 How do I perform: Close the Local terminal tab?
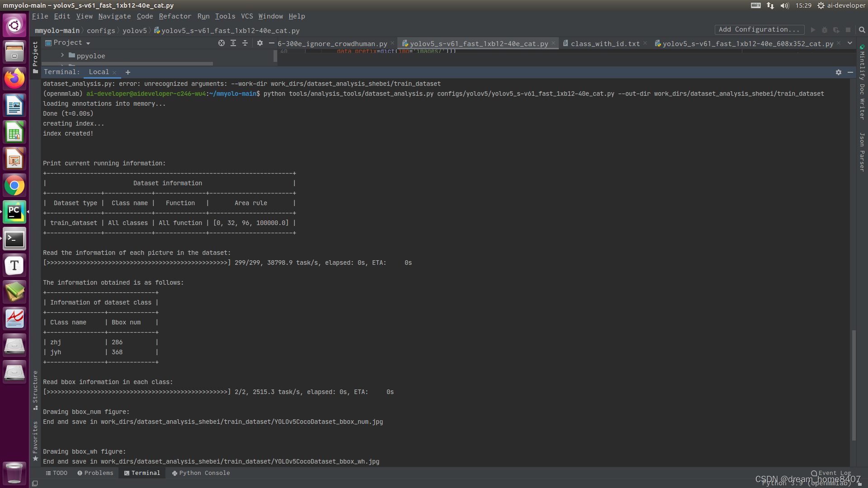(115, 73)
